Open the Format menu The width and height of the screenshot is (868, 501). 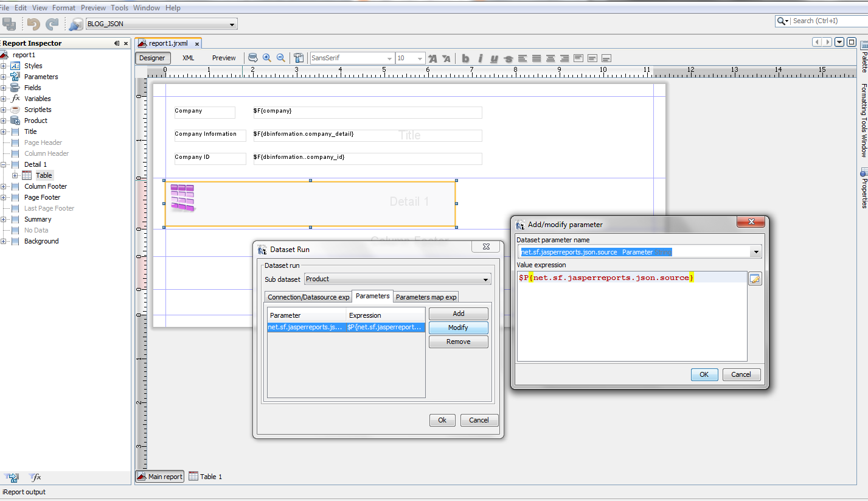pyautogui.click(x=64, y=8)
